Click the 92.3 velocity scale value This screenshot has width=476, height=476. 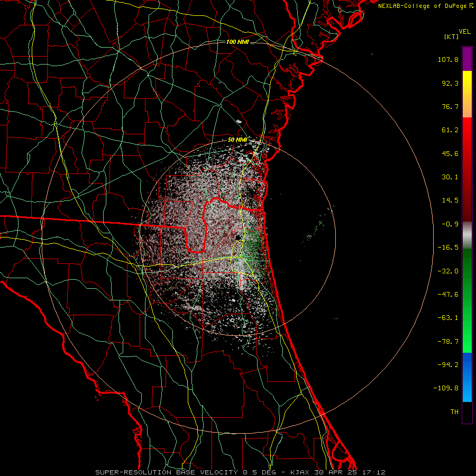[x=450, y=83]
